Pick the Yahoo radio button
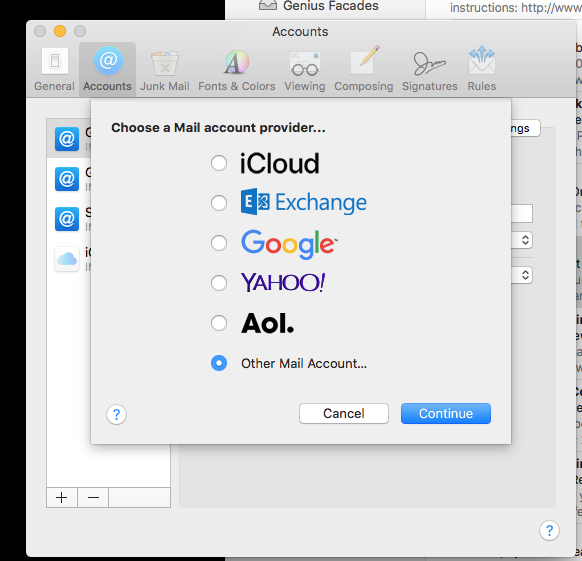 (219, 283)
